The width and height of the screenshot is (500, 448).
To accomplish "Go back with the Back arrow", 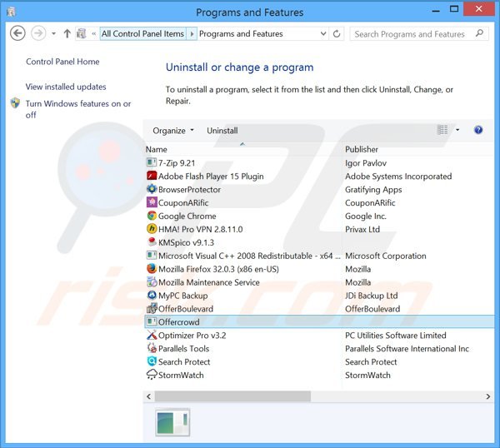I will (17, 33).
